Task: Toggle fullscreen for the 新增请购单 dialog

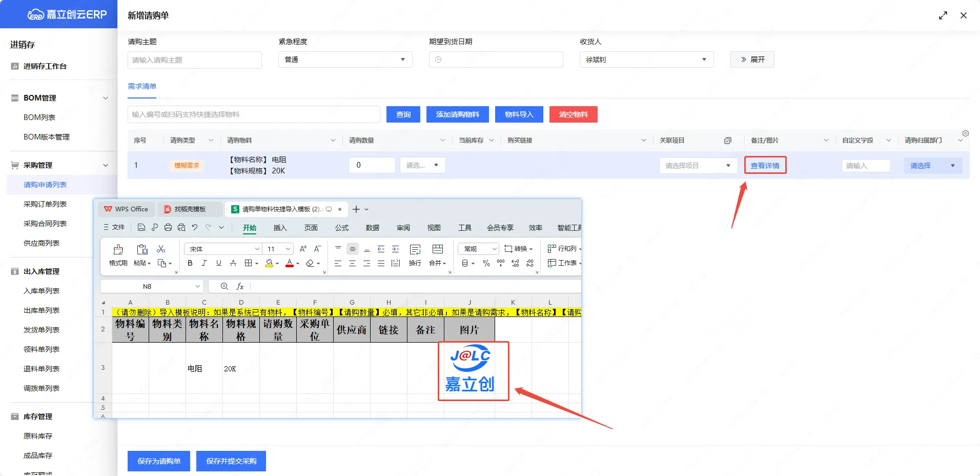Action: 943,15
